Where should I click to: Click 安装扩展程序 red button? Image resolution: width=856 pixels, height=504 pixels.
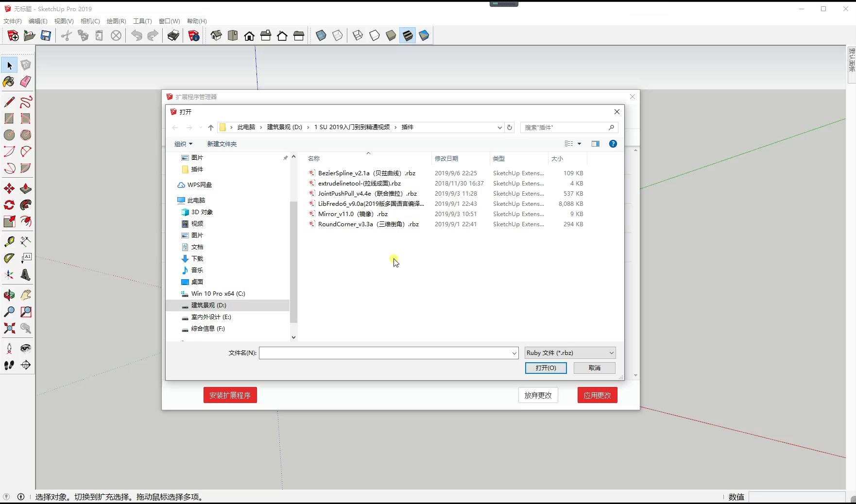tap(230, 395)
